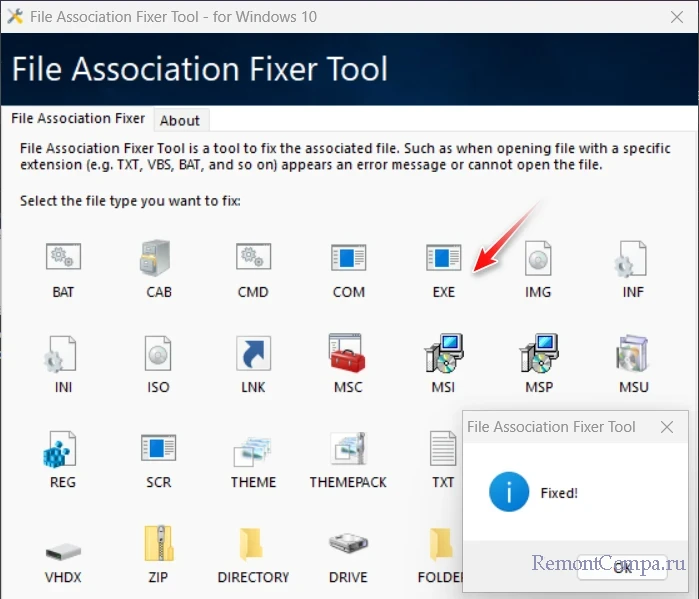Choose the VHDX virtual disk icon
The height and width of the screenshot is (599, 699).
(63, 552)
